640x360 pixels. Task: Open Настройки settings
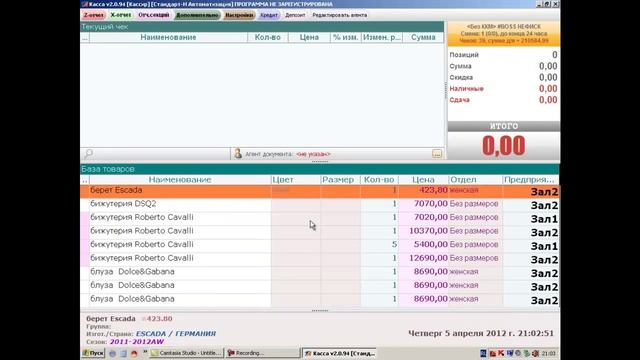coord(239,15)
